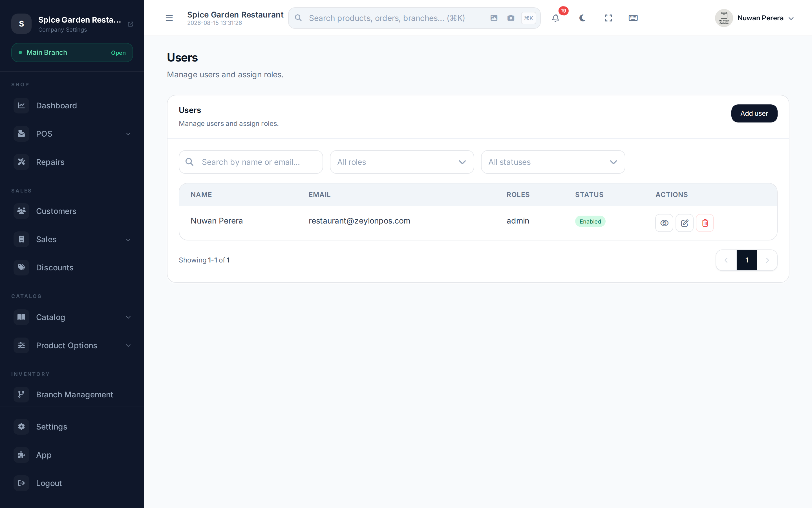Delete Nuwan Perera user with trash icon
This screenshot has width=812, height=508.
705,223
